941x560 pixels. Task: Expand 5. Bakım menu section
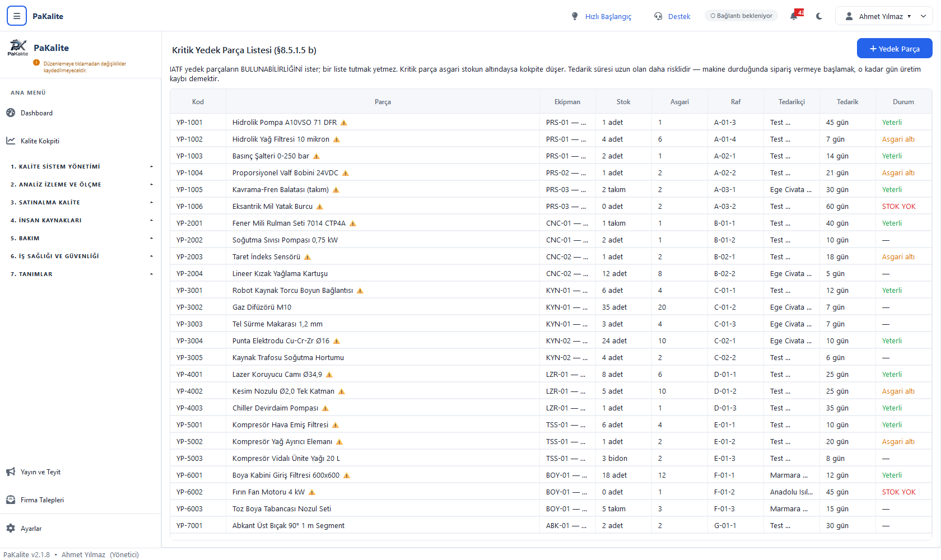coord(81,238)
